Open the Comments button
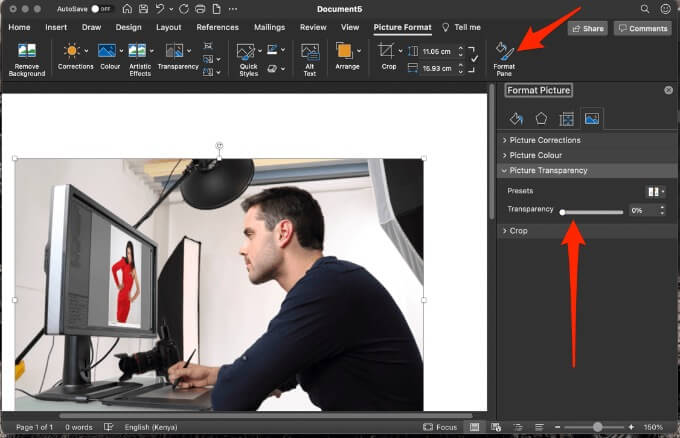The height and width of the screenshot is (438, 680). coord(643,28)
